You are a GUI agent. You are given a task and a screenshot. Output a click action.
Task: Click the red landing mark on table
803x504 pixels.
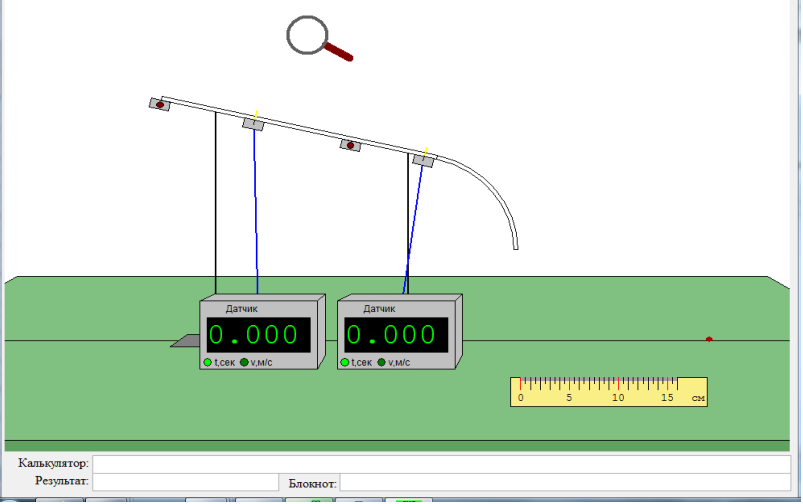[709, 339]
